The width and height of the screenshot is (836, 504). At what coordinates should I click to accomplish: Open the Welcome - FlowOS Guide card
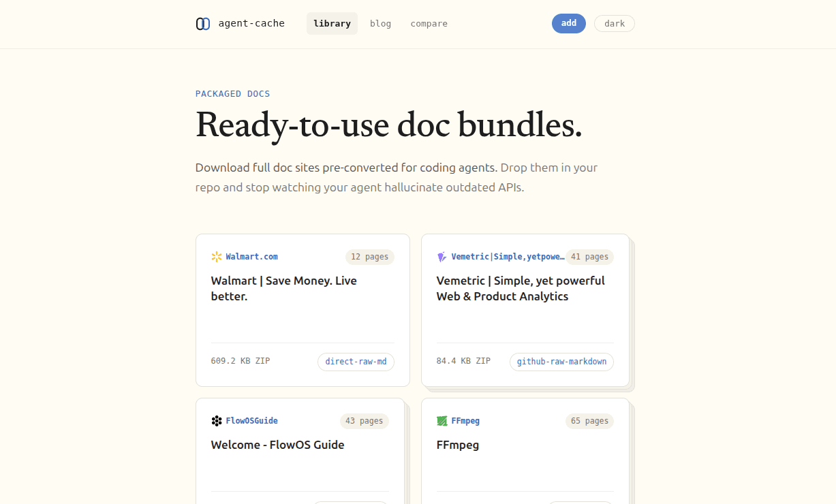point(300,451)
